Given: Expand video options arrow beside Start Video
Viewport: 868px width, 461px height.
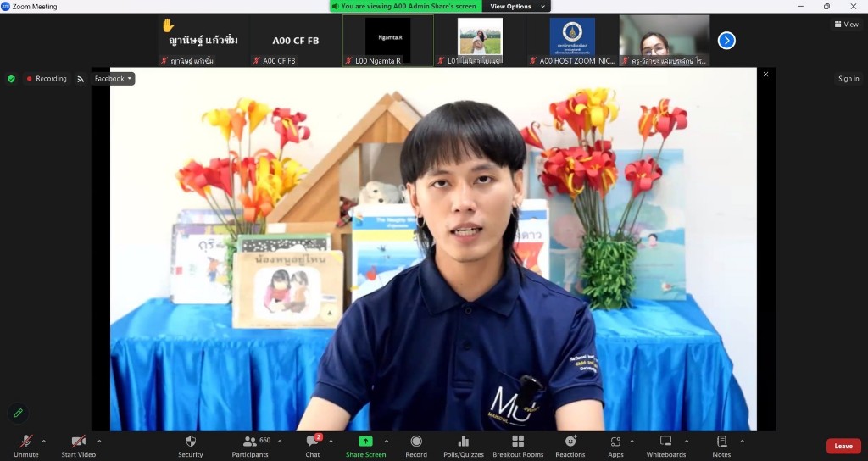Looking at the screenshot, I should point(99,441).
